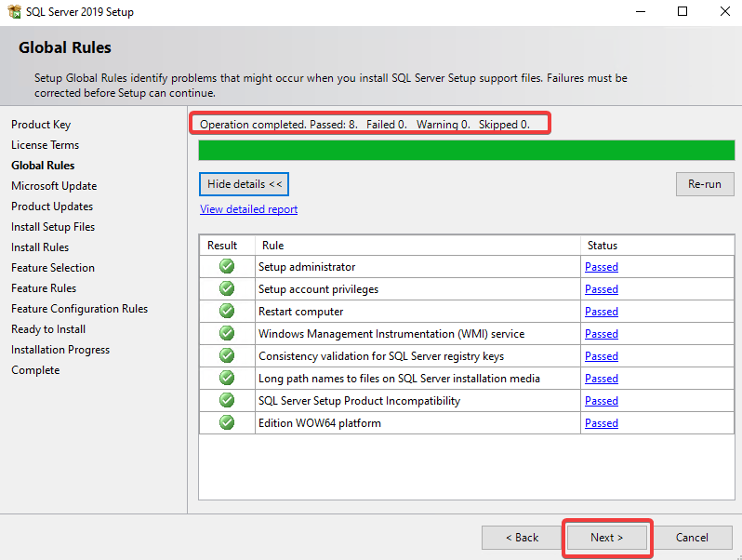The width and height of the screenshot is (742, 560).
Task: Click green check icon for registry keys consistency
Action: (227, 355)
